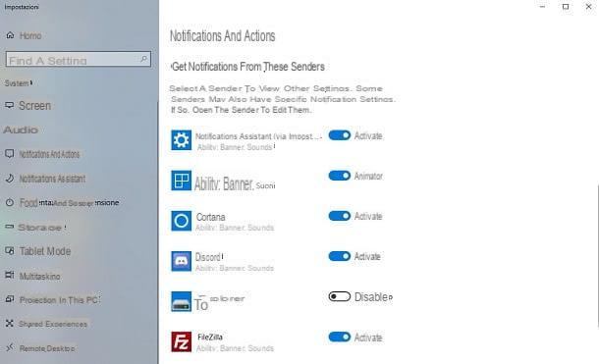Turn off FileZilla notifications toggle

[x=339, y=337]
